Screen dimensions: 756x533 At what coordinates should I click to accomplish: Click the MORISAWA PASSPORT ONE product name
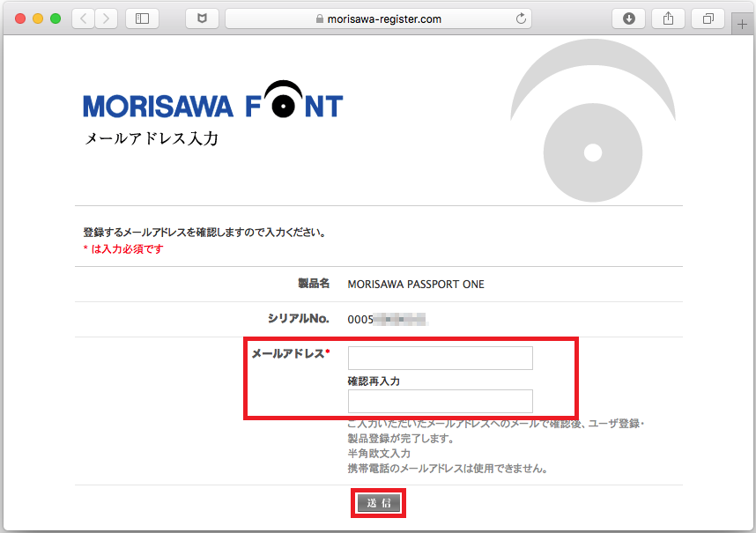(416, 285)
